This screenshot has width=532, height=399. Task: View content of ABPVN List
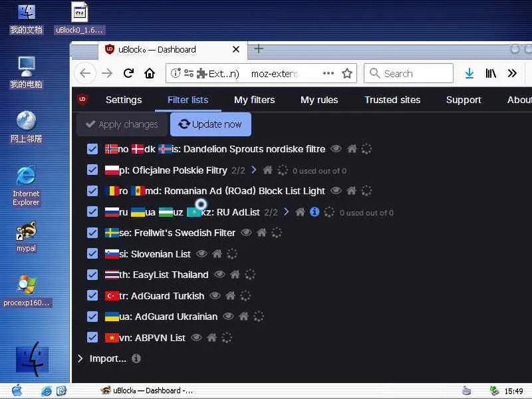196,337
